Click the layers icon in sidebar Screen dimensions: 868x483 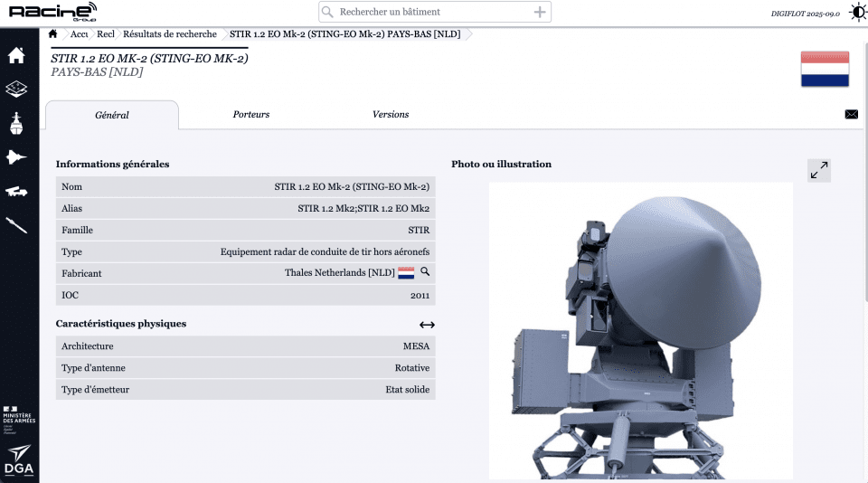pos(16,89)
